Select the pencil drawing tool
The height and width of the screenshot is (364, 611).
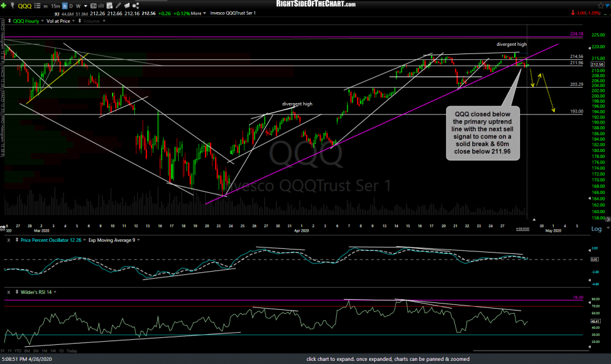[x=118, y=6]
